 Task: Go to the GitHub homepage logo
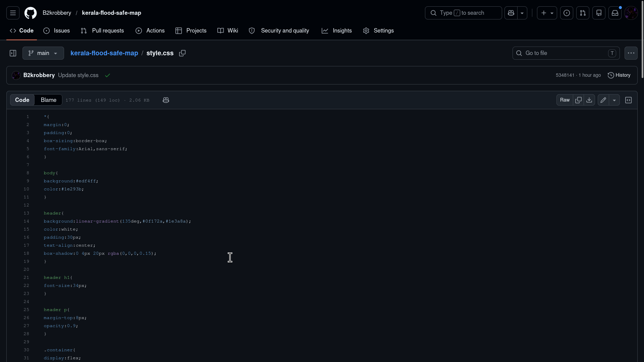click(31, 13)
